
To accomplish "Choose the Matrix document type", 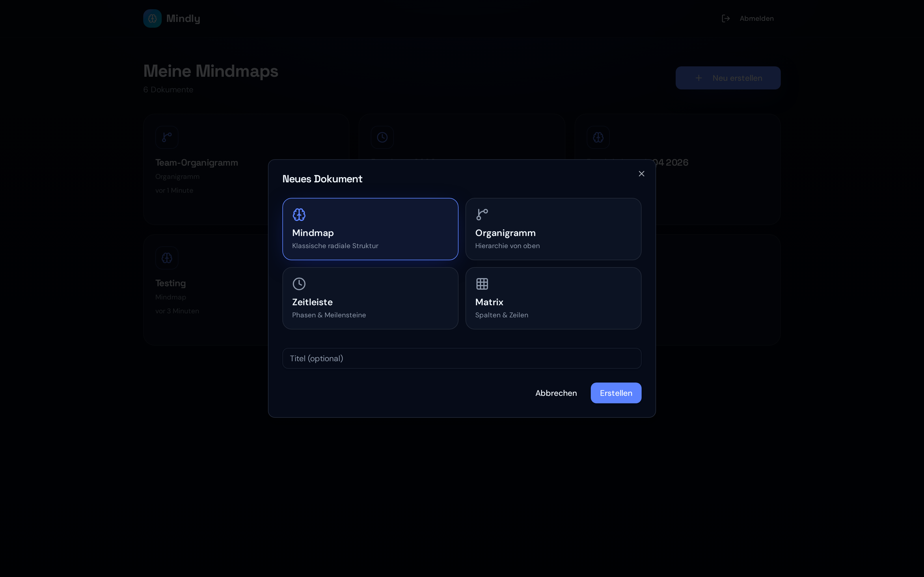I will point(553,298).
